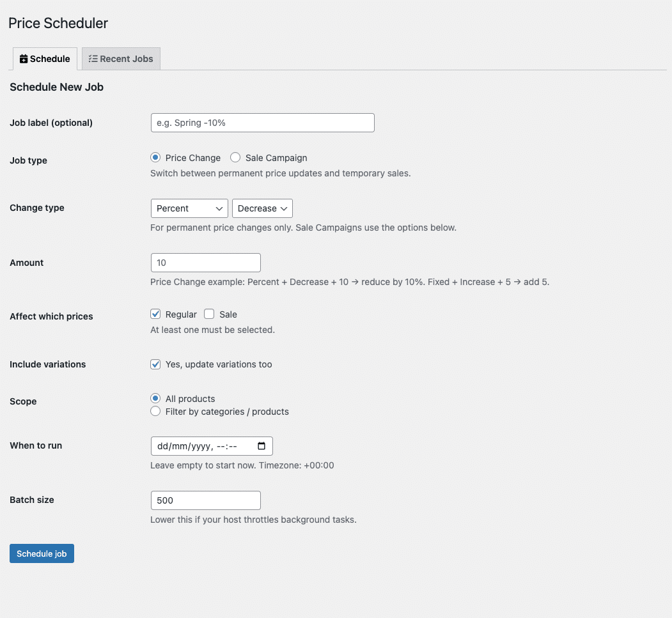Click the calendar icon on Schedule tab
The image size is (672, 618).
24,59
